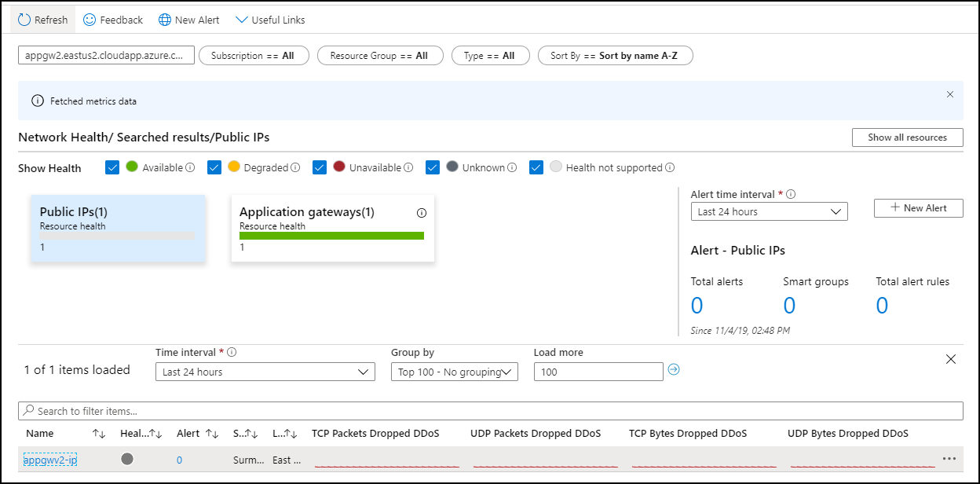980x484 pixels.
Task: Toggle the Unavailable health checkbox
Action: [x=320, y=167]
